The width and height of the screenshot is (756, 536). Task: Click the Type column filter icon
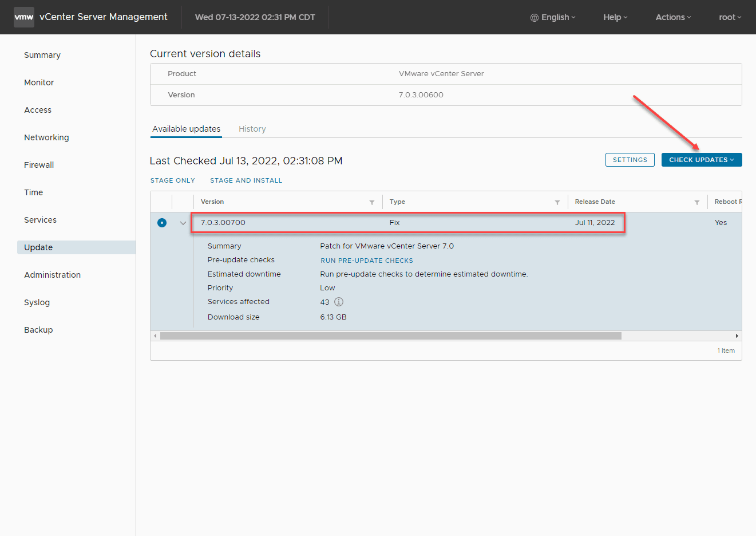557,202
